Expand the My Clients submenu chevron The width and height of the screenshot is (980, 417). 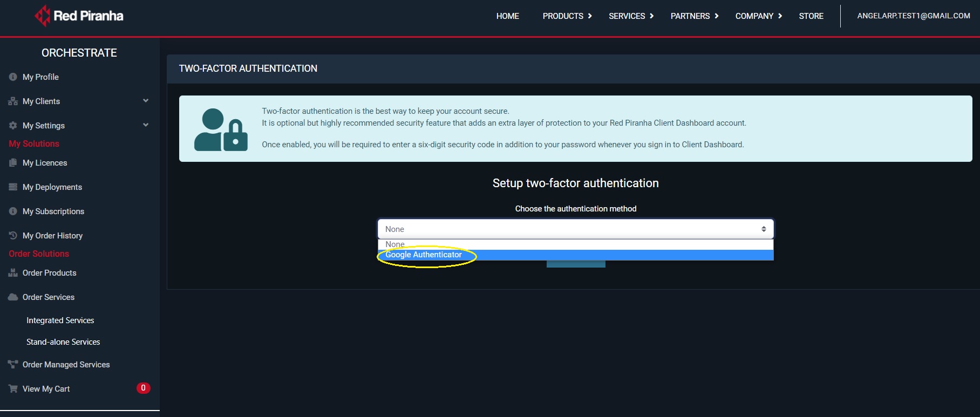(146, 101)
